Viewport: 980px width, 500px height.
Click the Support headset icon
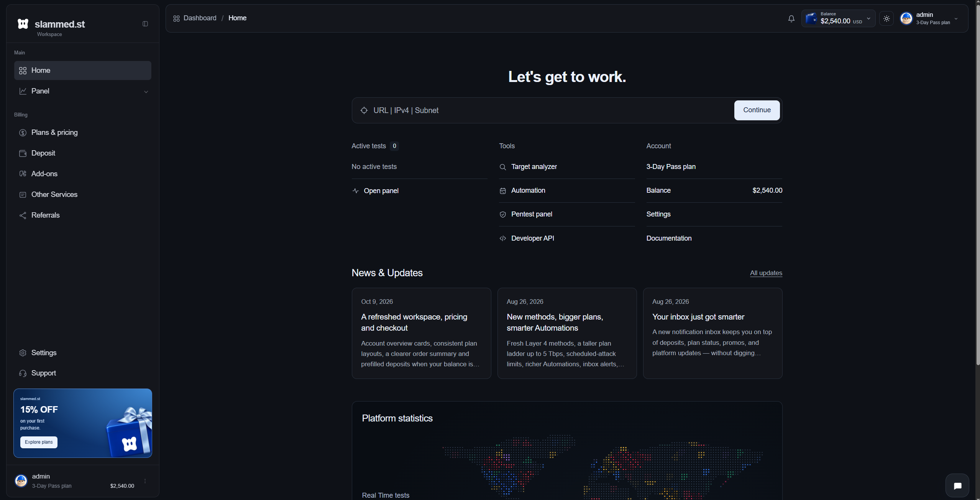(x=23, y=373)
